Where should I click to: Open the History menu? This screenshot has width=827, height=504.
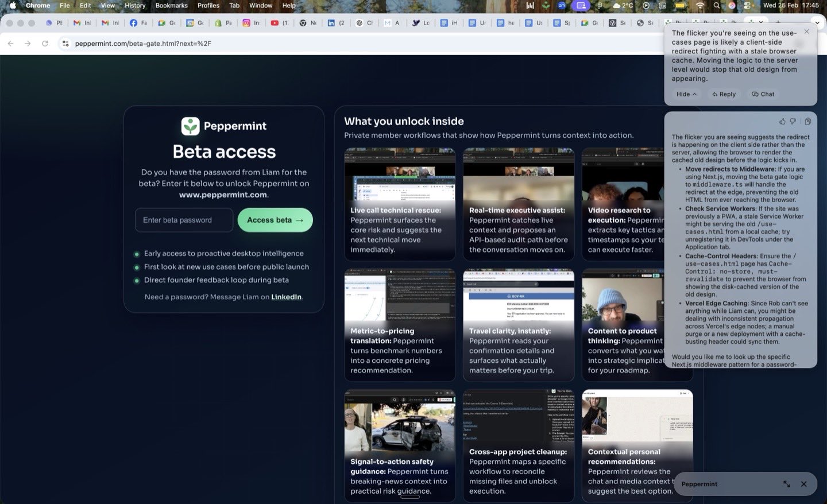click(x=134, y=6)
